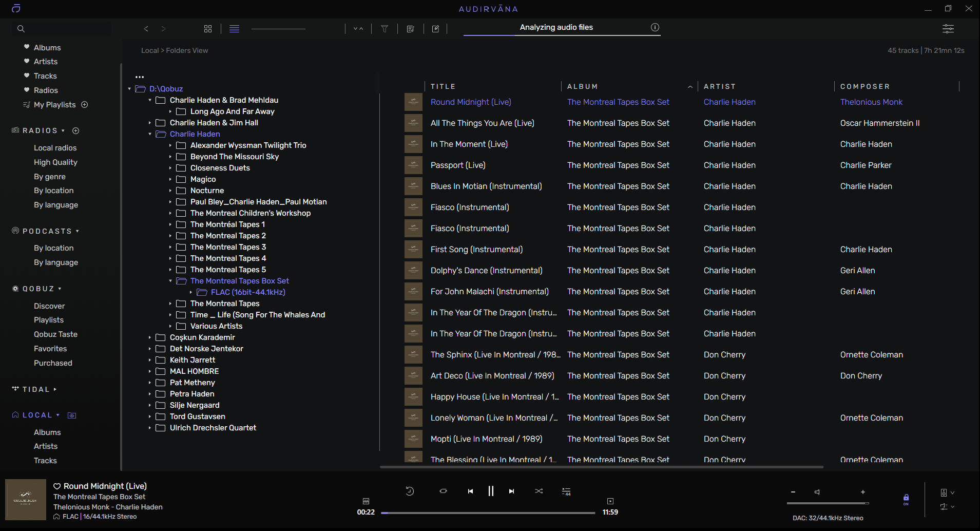
Task: Open the audio processing dropdown
Action: click(x=948, y=506)
